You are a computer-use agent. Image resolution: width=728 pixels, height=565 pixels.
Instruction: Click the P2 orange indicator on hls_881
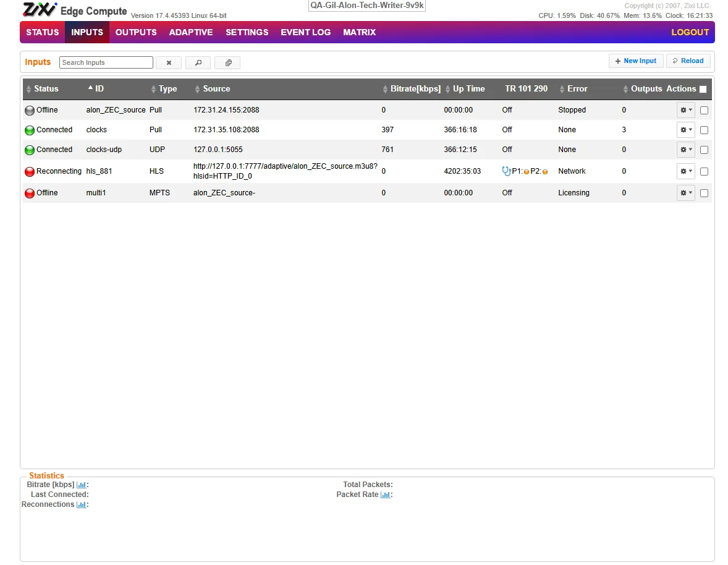(545, 172)
